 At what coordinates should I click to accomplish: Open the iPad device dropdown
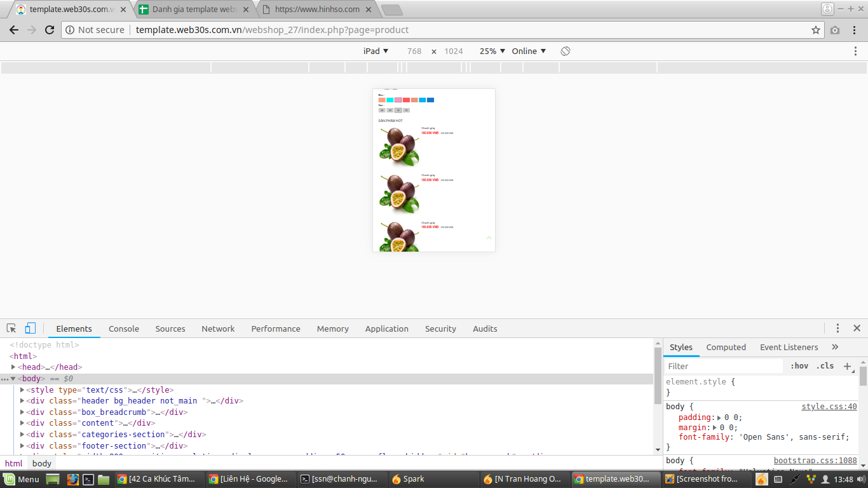(x=376, y=51)
